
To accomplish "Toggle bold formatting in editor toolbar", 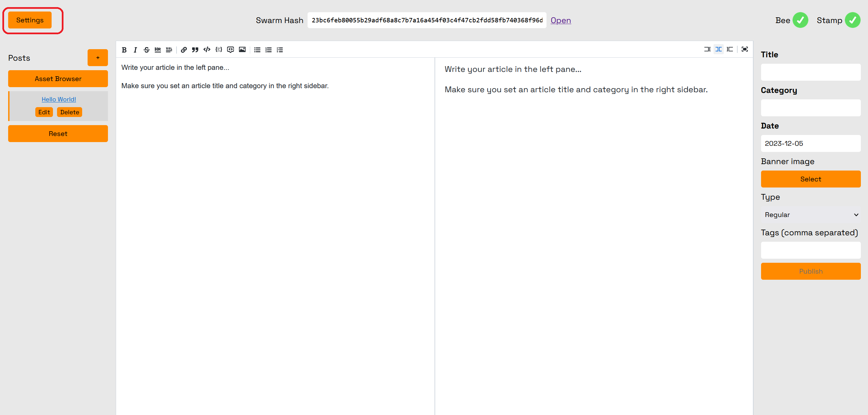I will (x=124, y=50).
